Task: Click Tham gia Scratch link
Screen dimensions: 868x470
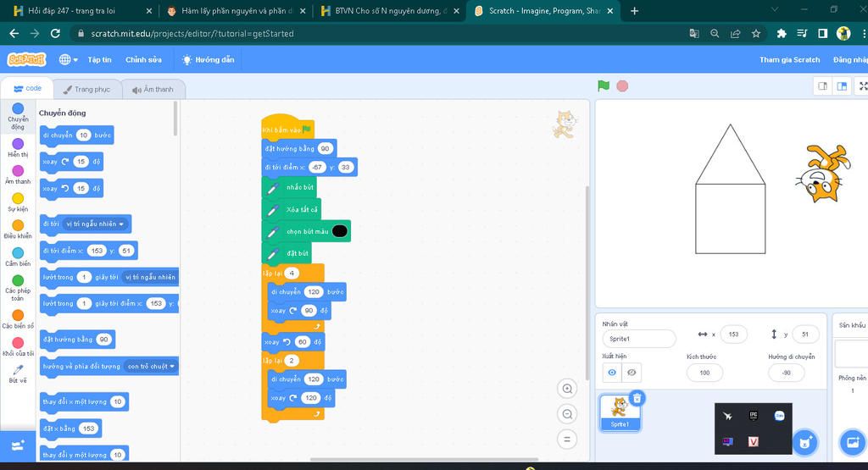Action: (x=789, y=60)
